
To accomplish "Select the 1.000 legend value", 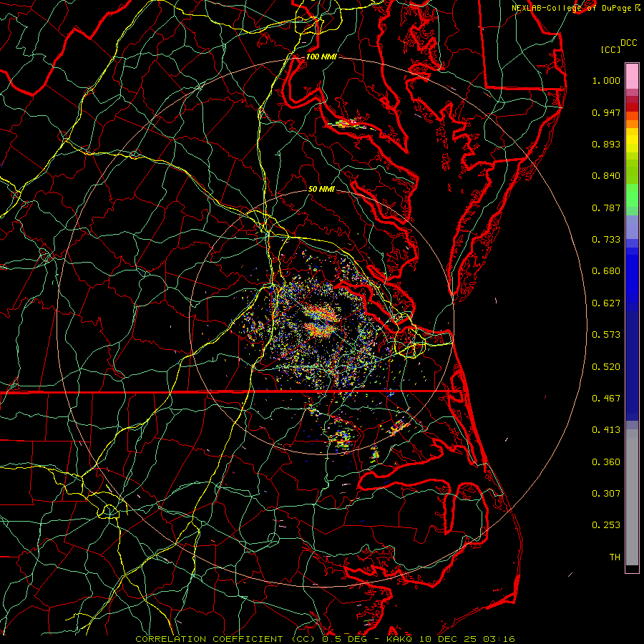I will [606, 80].
